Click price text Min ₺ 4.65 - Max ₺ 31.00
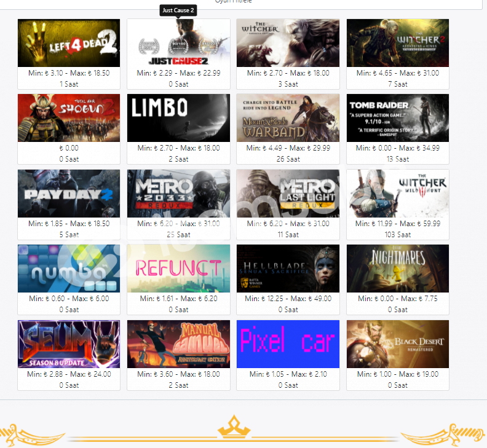Image resolution: width=487 pixels, height=448 pixels. tap(398, 73)
